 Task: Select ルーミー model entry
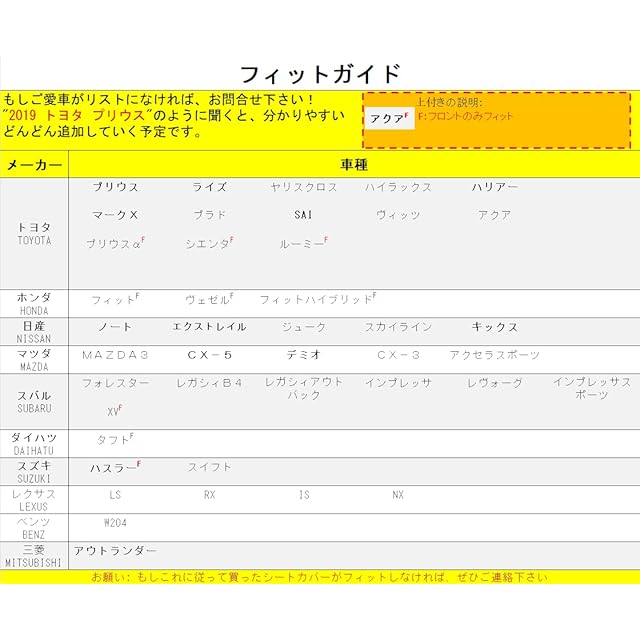click(x=303, y=243)
